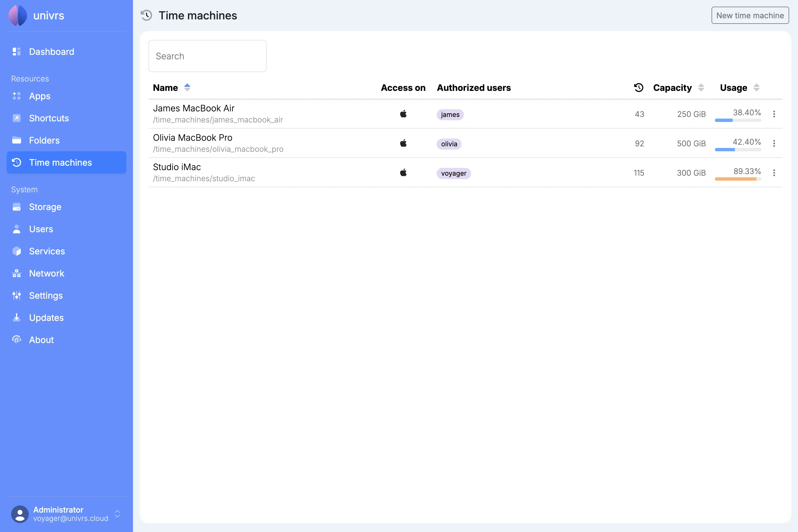Open the Dashboard page
This screenshot has width=798, height=532.
[66, 52]
